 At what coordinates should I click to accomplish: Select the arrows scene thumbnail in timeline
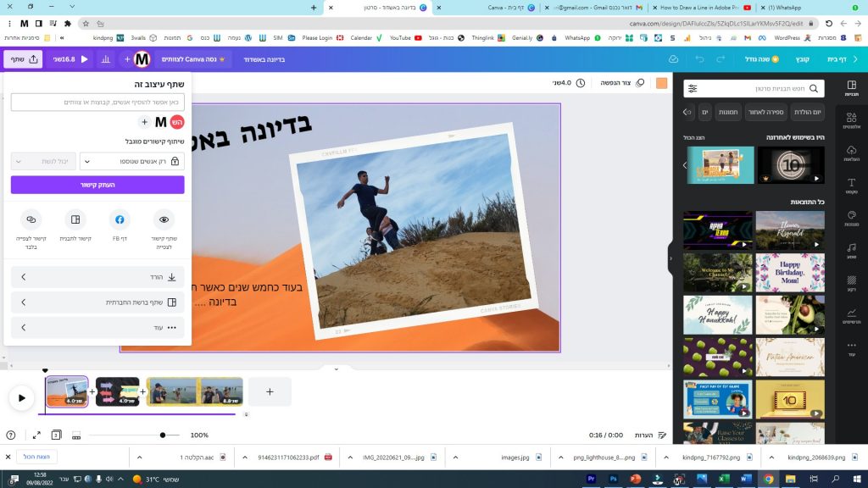pyautogui.click(x=117, y=391)
